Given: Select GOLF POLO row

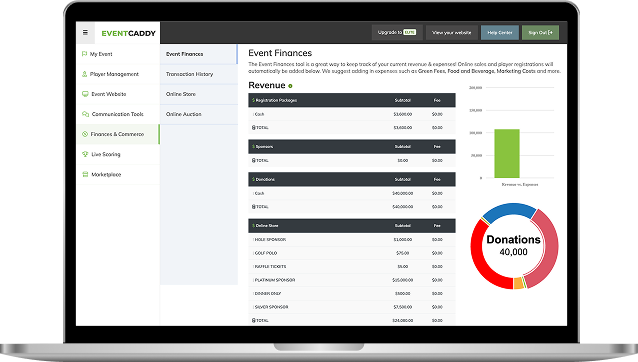Looking at the screenshot, I should (x=352, y=253).
